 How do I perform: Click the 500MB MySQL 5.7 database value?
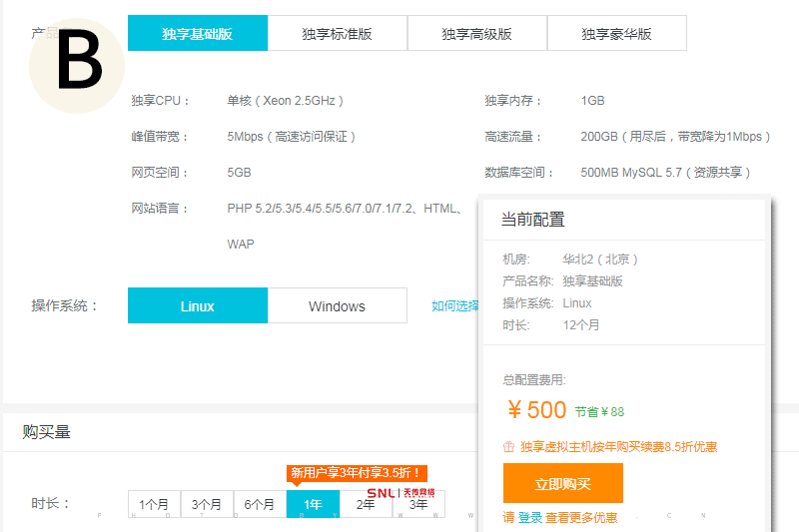(665, 172)
